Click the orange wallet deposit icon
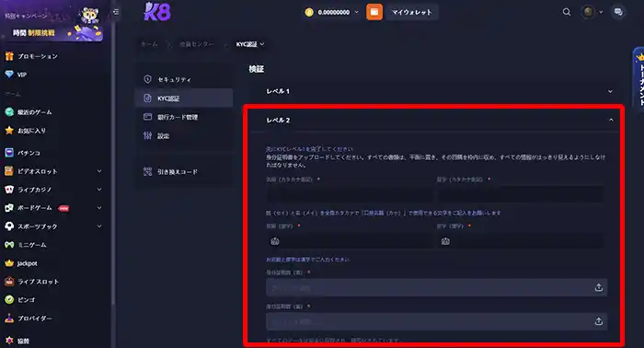This screenshot has width=644, height=348. pyautogui.click(x=374, y=12)
